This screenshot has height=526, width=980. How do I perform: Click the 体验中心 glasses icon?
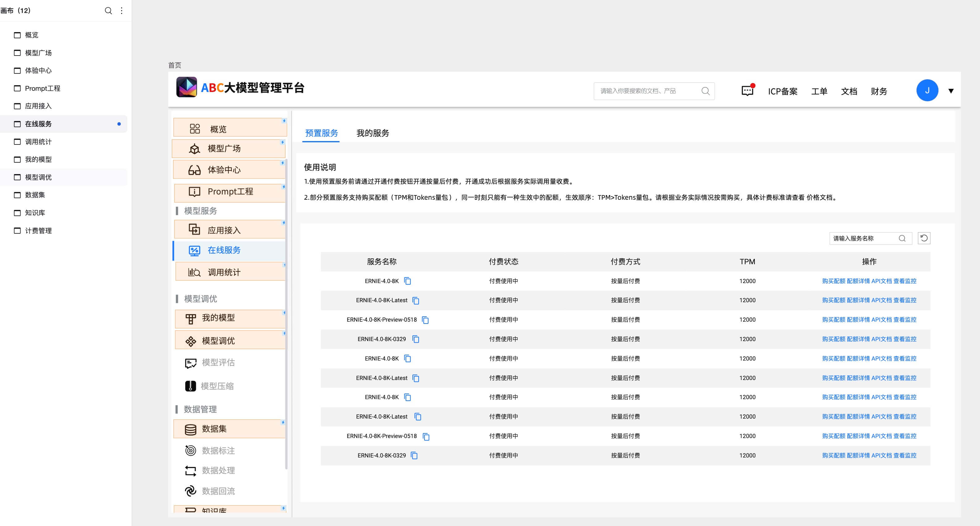pyautogui.click(x=194, y=170)
